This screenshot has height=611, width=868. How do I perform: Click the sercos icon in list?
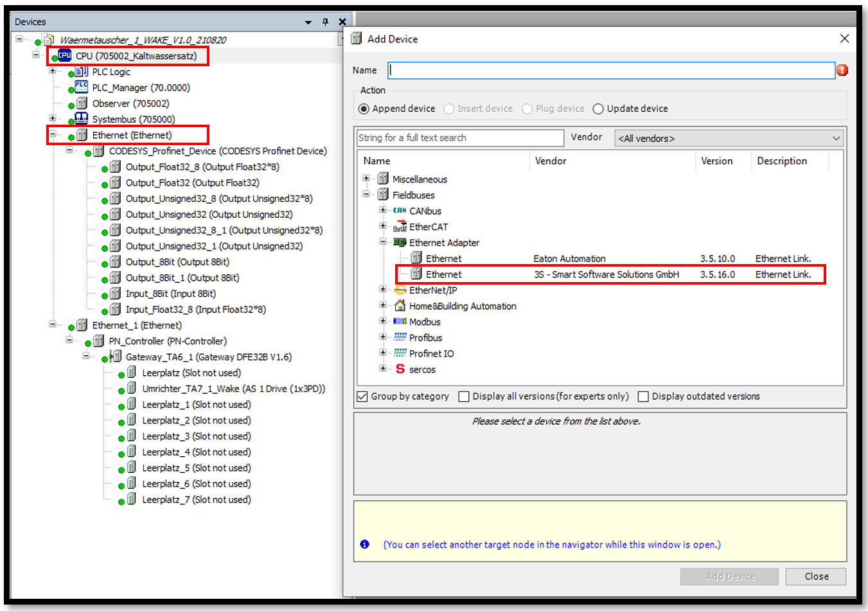400,369
